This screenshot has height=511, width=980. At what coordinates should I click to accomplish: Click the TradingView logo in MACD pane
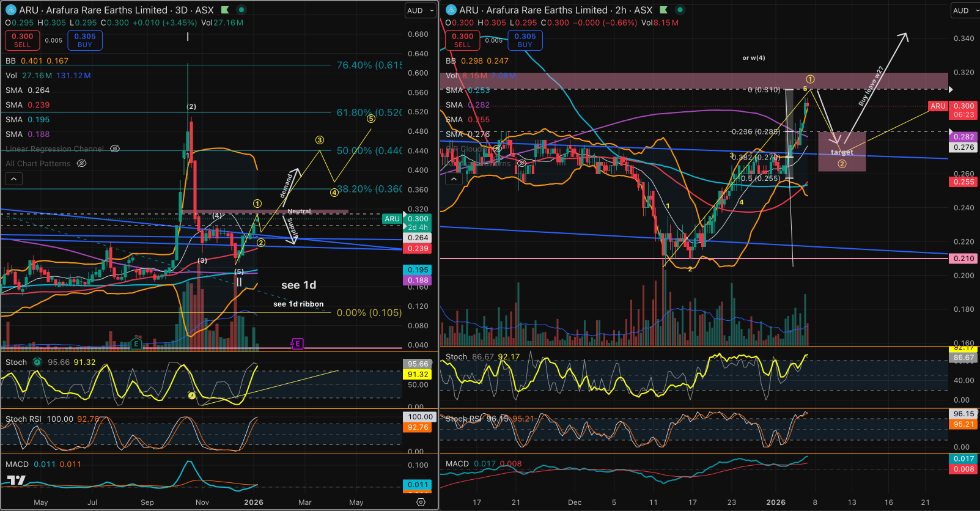point(17,480)
